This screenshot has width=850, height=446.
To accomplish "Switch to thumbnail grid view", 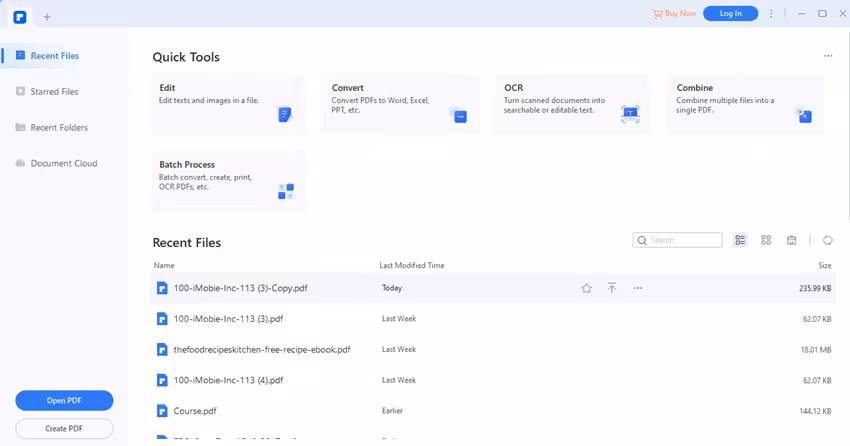I will 766,240.
